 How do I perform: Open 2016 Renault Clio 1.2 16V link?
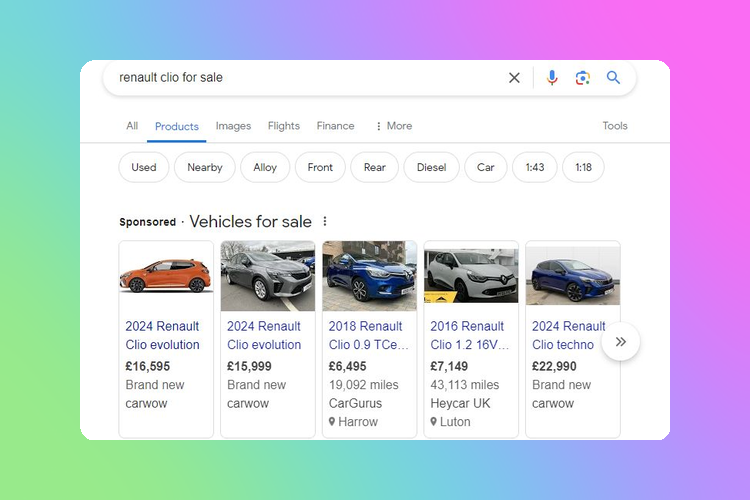click(x=470, y=335)
